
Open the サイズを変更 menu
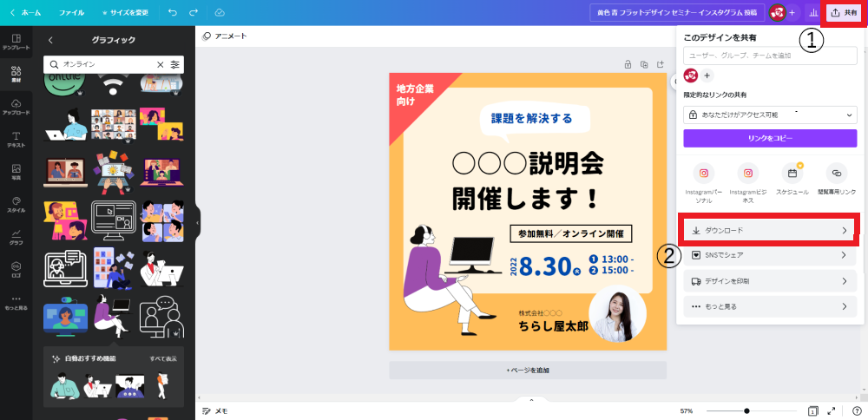(x=126, y=12)
